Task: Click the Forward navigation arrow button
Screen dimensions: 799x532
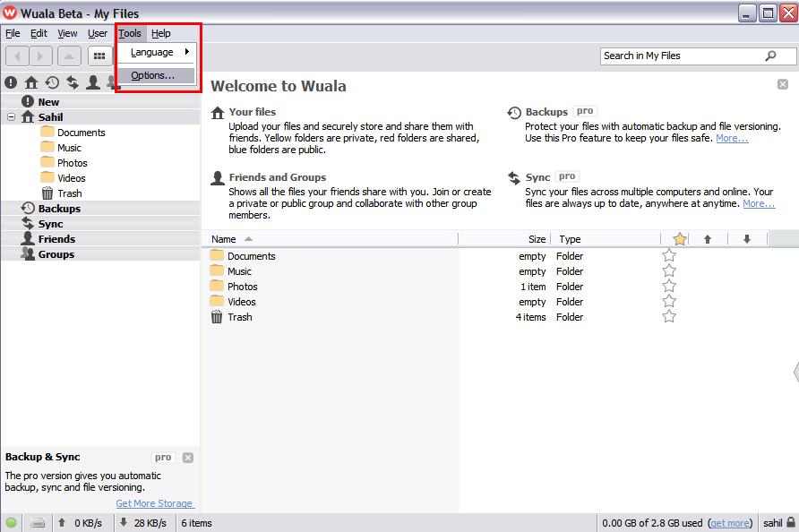Action: coord(41,56)
